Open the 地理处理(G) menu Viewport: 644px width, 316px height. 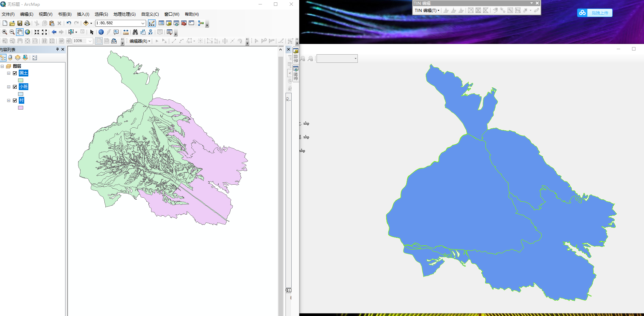(x=125, y=14)
